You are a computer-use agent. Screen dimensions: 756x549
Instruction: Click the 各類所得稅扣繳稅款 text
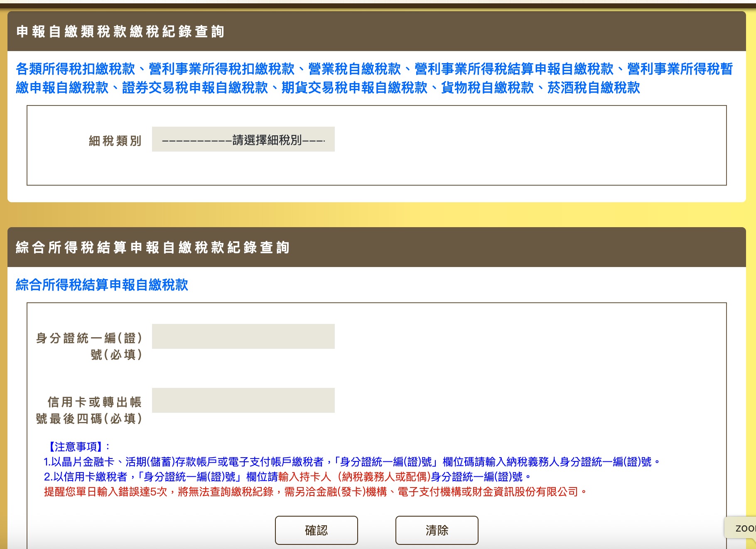[76, 69]
